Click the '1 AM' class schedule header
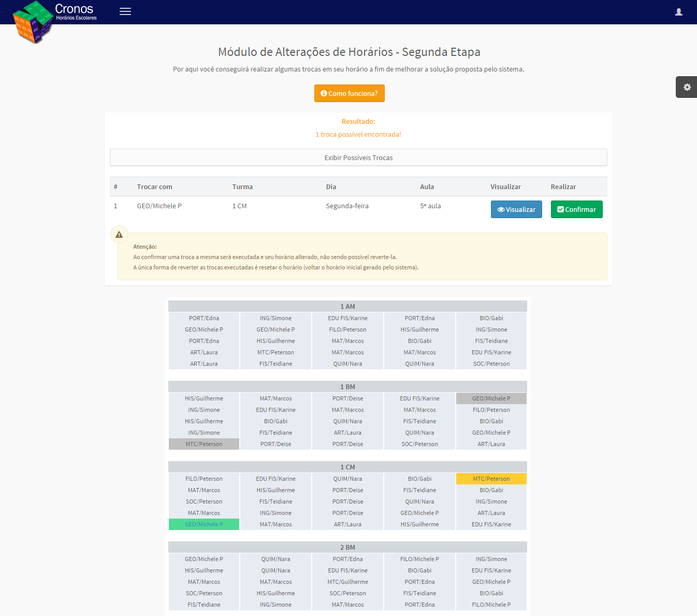 [x=347, y=307]
